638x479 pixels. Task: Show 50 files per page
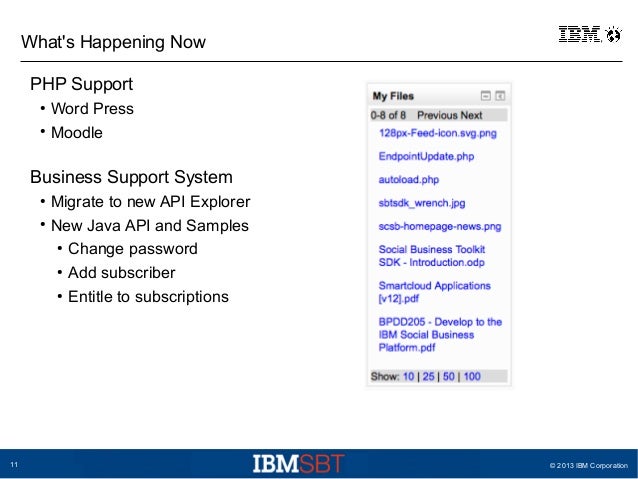click(448, 376)
